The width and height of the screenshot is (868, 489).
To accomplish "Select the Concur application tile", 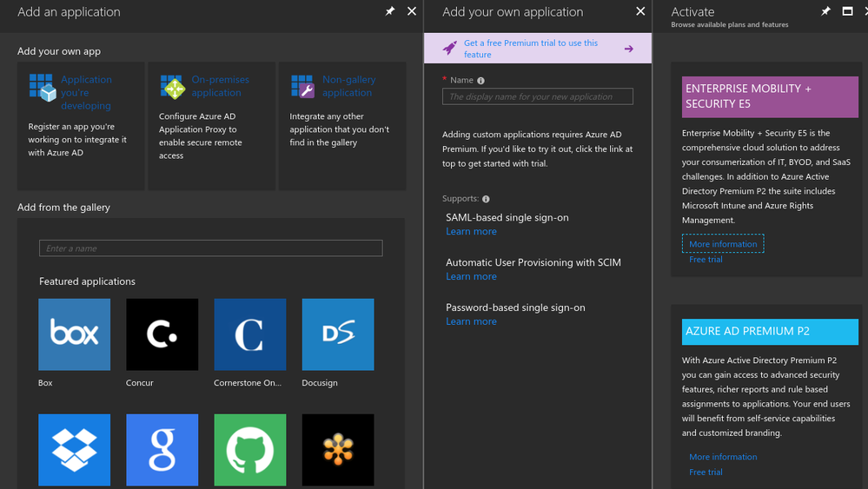I will (162, 334).
